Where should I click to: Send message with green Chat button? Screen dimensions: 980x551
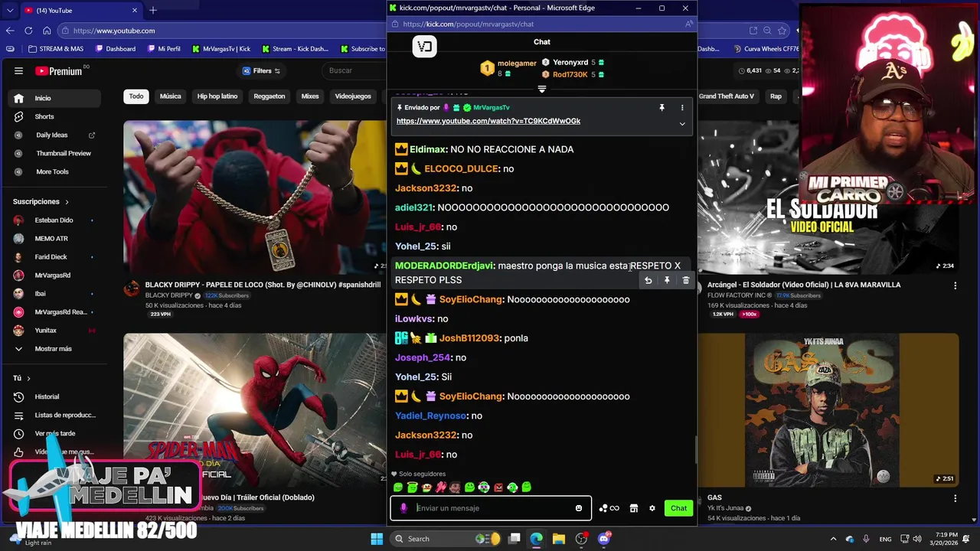click(x=679, y=508)
